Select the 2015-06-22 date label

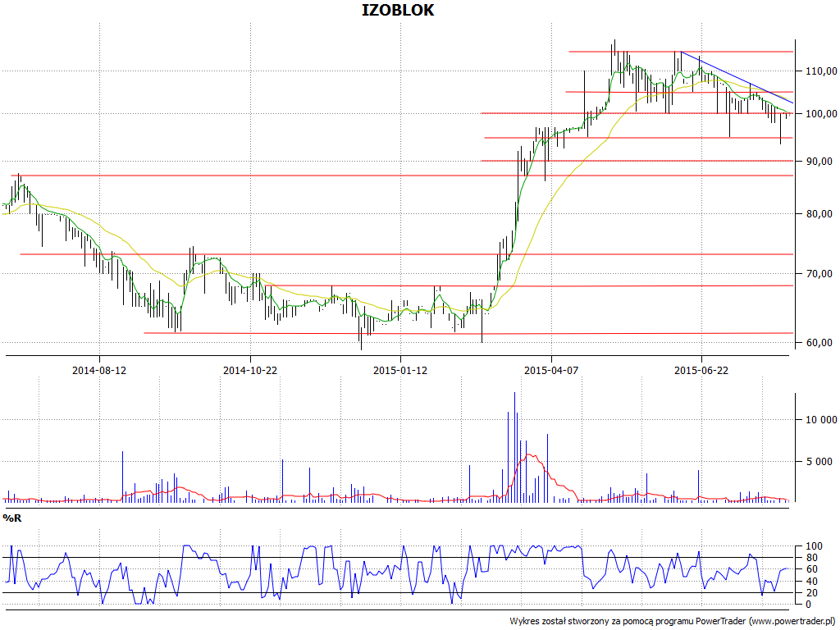click(x=701, y=370)
